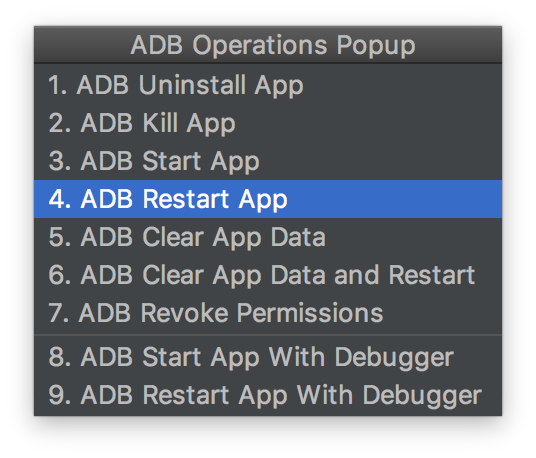Pick option 1 to uninstall the app

coord(268,85)
